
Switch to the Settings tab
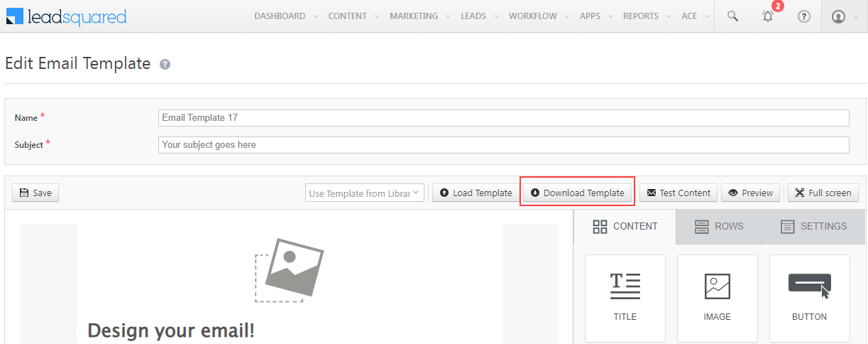pyautogui.click(x=813, y=227)
